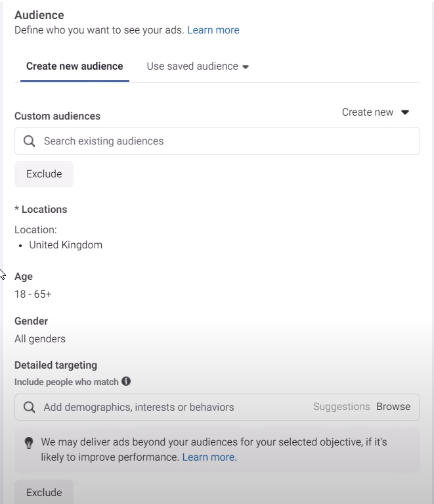
Task: Click the arrow next to Create new
Action: tap(405, 112)
